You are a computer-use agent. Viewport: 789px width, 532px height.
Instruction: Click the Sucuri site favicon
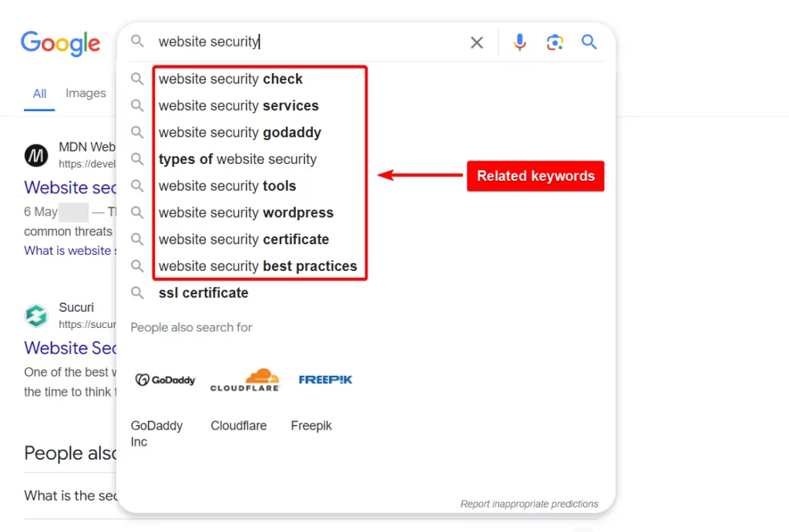[36, 316]
